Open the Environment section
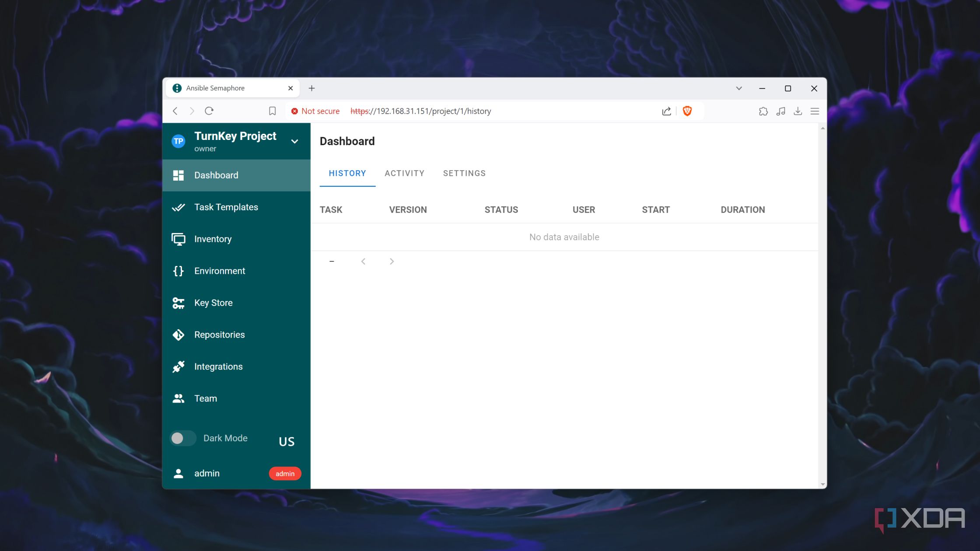 pyautogui.click(x=219, y=271)
